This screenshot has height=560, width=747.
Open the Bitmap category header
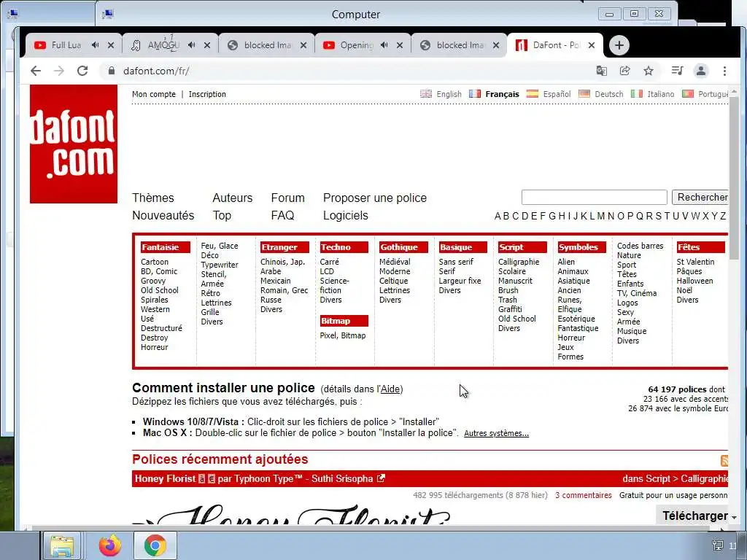click(344, 321)
